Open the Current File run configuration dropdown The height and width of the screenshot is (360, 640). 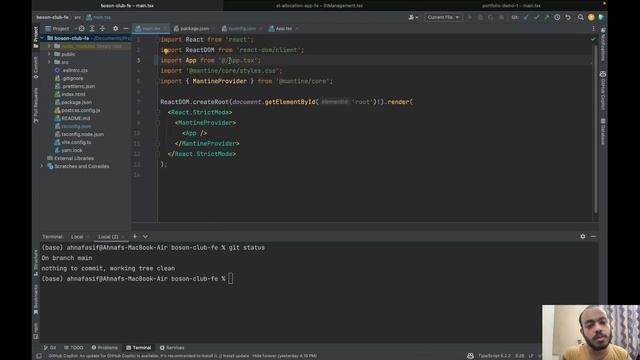(x=443, y=17)
